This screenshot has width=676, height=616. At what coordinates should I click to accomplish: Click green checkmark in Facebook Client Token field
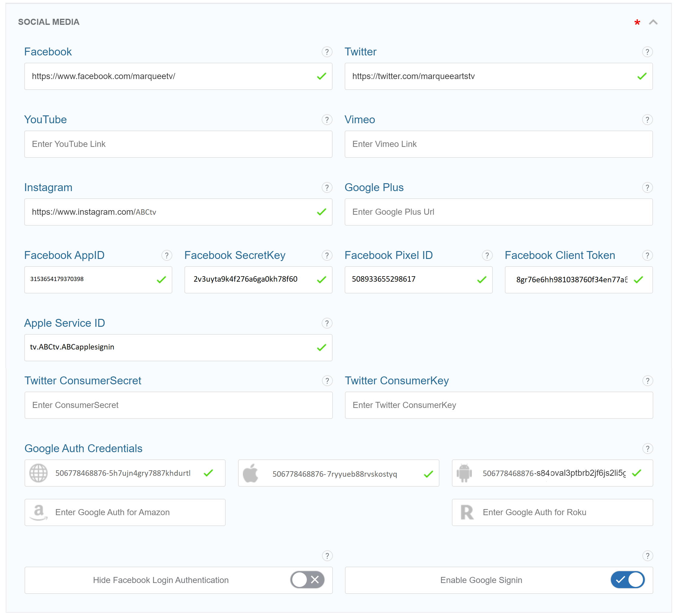[x=638, y=280]
